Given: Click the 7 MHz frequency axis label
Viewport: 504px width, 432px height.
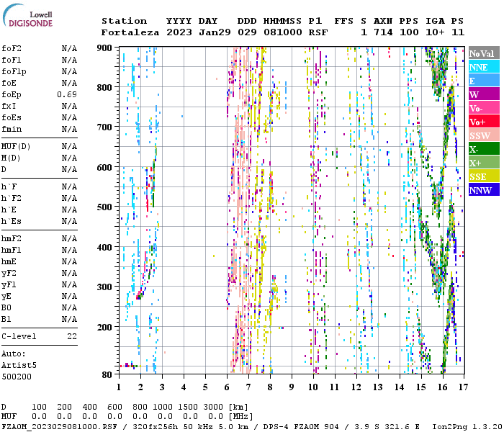Looking at the screenshot, I should [x=248, y=387].
